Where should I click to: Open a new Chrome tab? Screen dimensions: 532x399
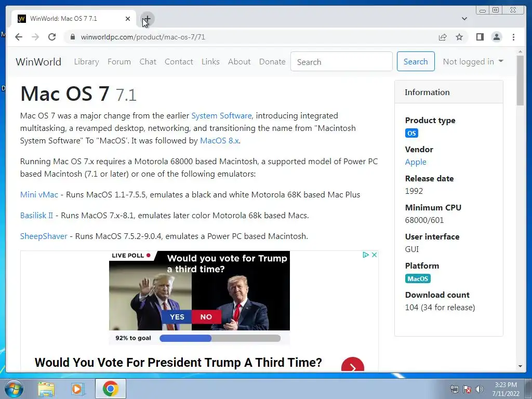pos(148,19)
